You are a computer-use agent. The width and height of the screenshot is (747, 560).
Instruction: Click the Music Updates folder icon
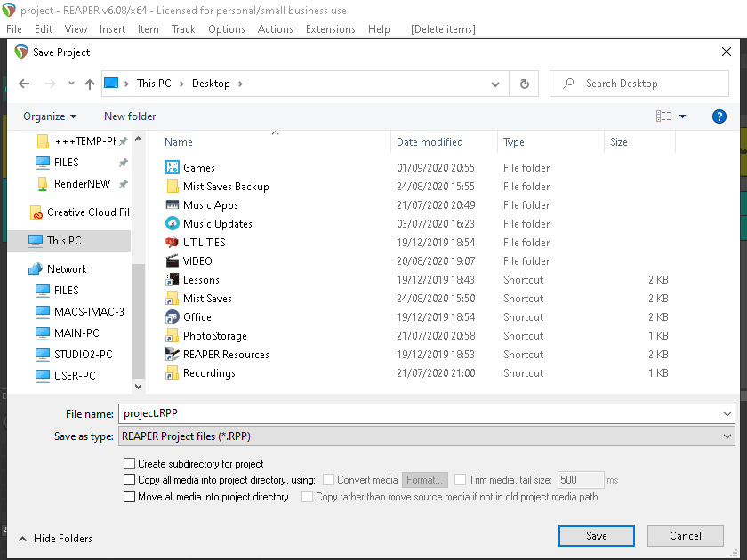pos(172,223)
